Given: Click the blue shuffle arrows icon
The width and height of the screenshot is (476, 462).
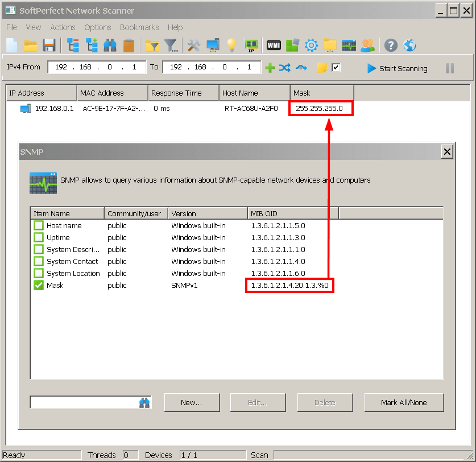Looking at the screenshot, I should (x=285, y=68).
